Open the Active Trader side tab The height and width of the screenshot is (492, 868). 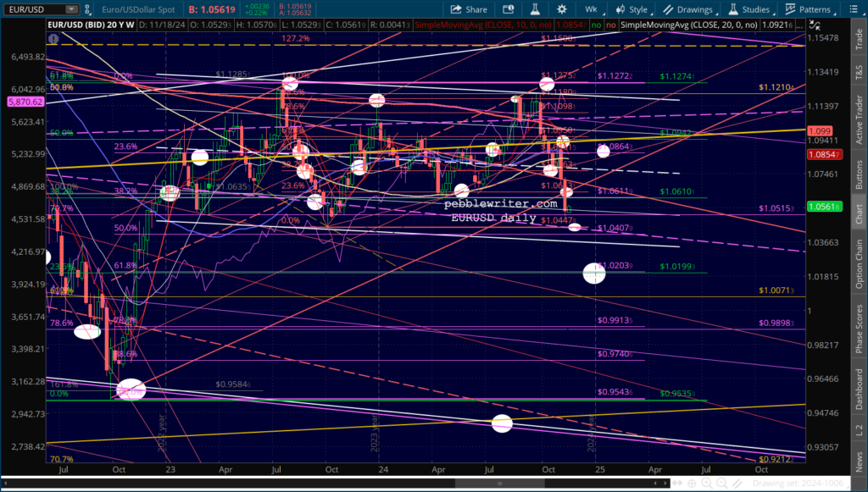pyautogui.click(x=860, y=118)
